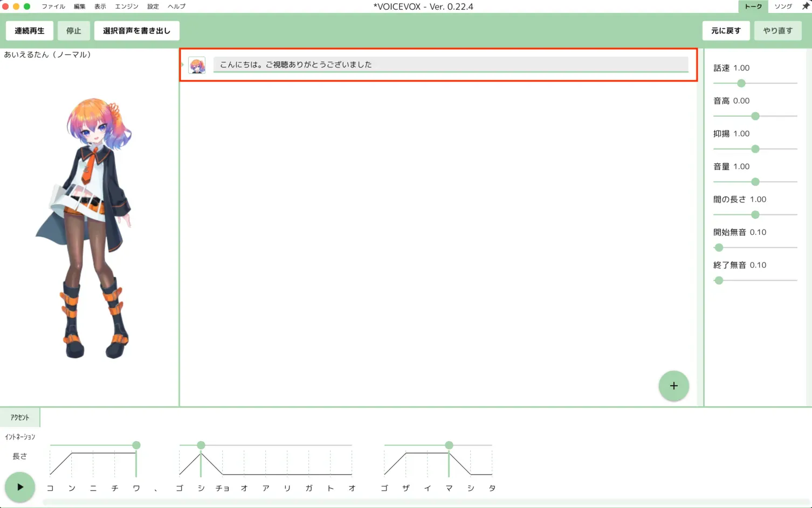Image resolution: width=812 pixels, height=508 pixels.
Task: Click the 開始無音 slider handle
Action: pos(719,248)
